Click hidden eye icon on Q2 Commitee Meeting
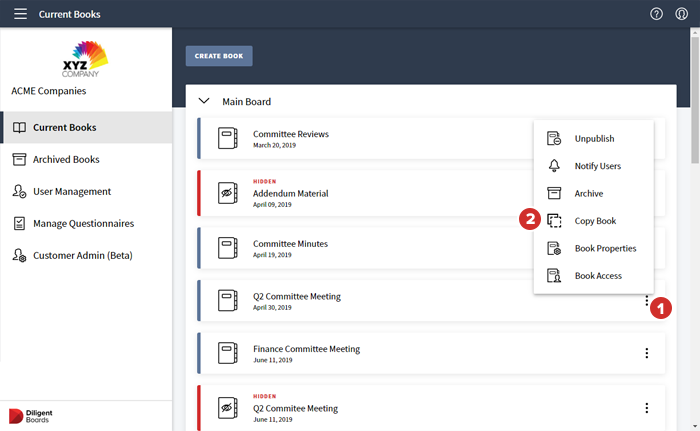 click(x=228, y=407)
